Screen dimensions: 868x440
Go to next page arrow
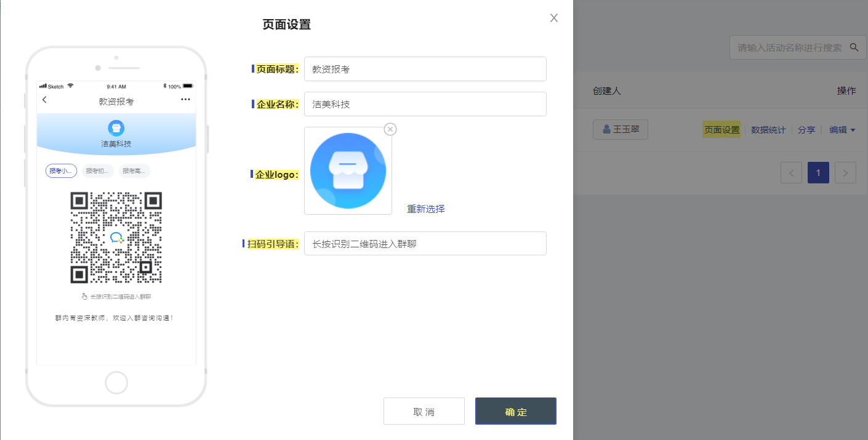coord(845,173)
